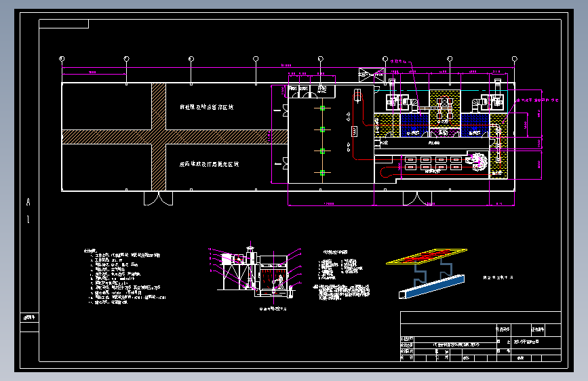Viewport: 588px width, 381px height.
Task: Select the yellow hatched strip along the right wall
Action: (x=498, y=146)
